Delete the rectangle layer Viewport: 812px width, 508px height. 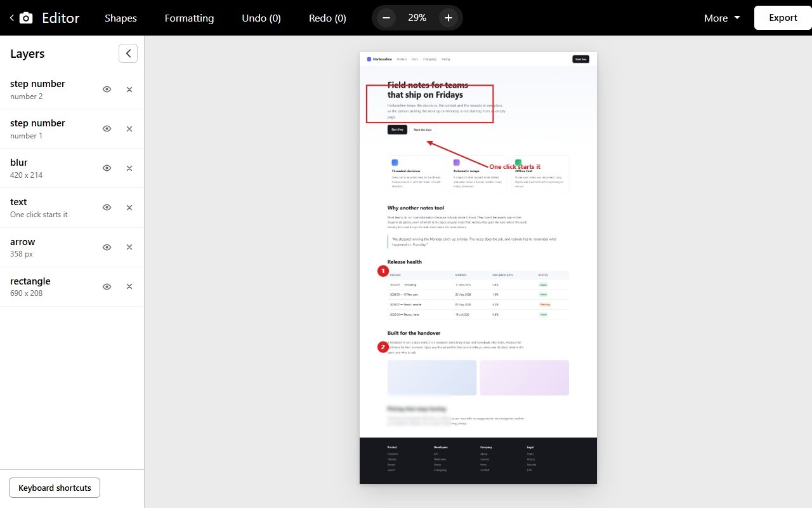pyautogui.click(x=129, y=286)
